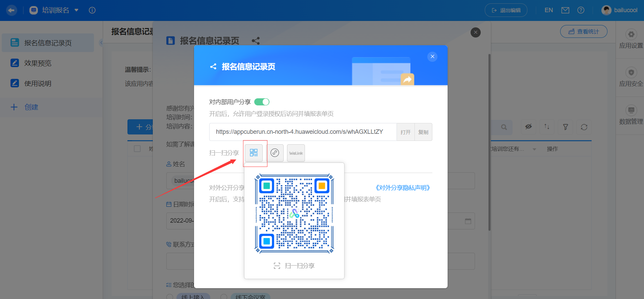Viewport: 644px width, 299px height.
Task: Open the bailucool user avatar menu
Action: (606, 10)
